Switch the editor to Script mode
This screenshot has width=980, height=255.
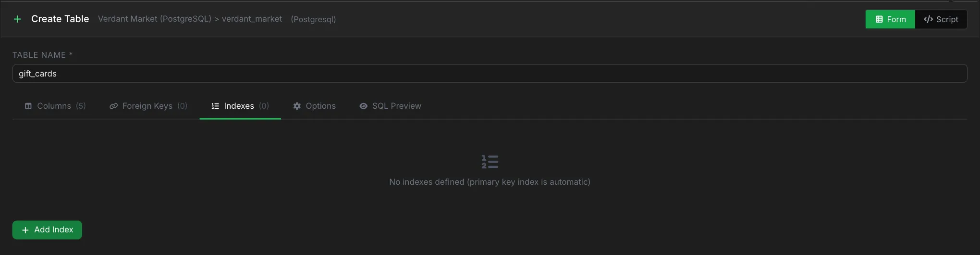941,19
